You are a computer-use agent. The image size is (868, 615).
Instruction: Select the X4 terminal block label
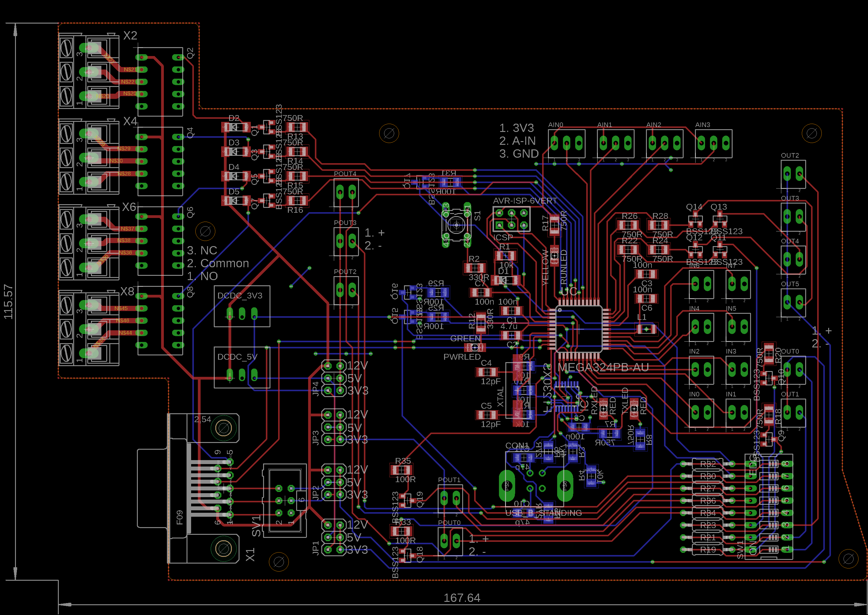click(130, 121)
